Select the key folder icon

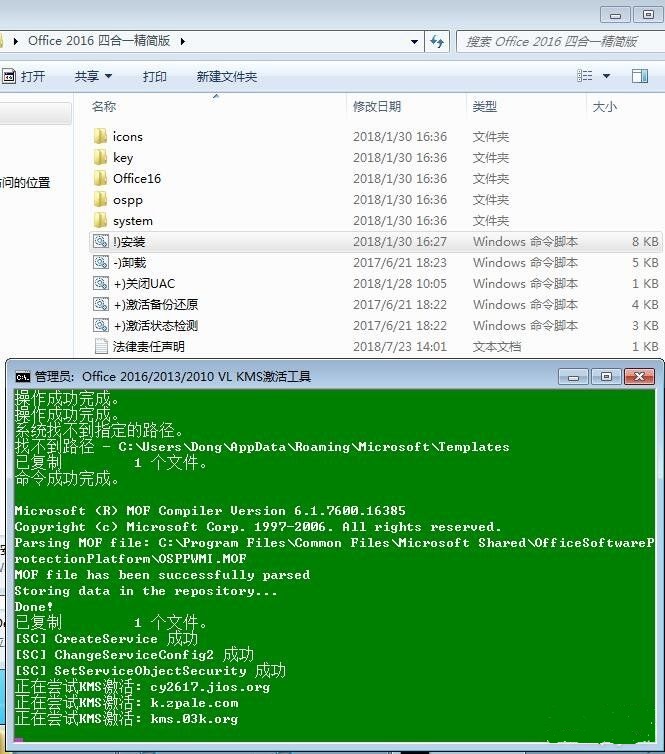[x=100, y=157]
